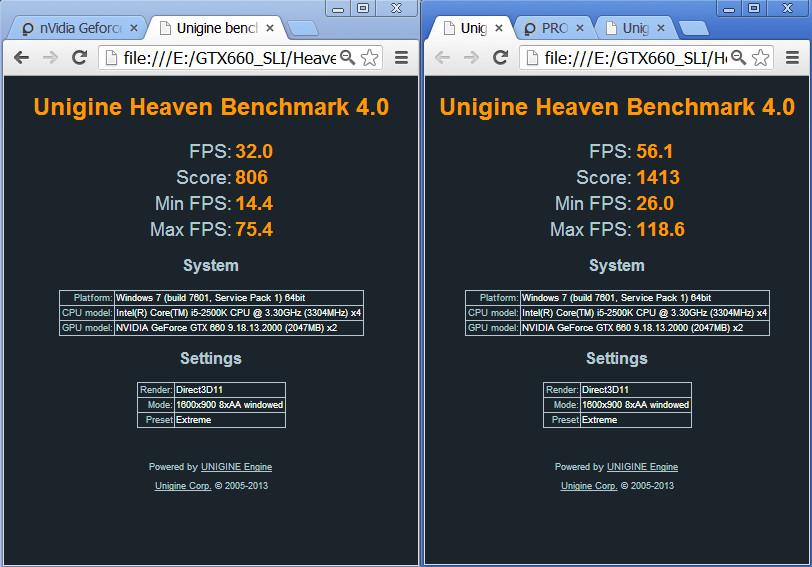
Task: Click FPS value 56.1 in right window
Action: click(655, 151)
